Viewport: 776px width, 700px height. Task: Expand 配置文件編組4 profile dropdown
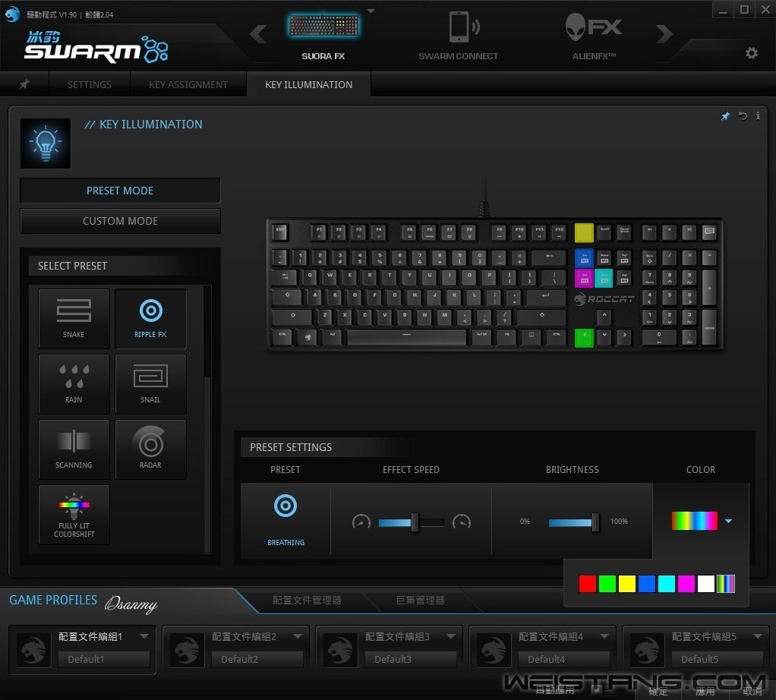[x=604, y=636]
